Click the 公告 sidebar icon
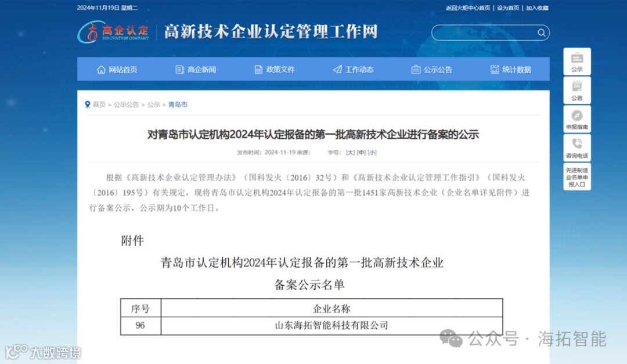 click(577, 91)
